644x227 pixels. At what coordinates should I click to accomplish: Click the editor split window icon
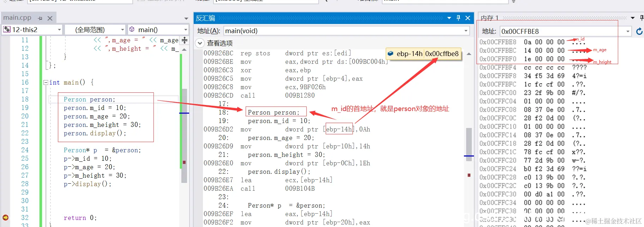185,41
